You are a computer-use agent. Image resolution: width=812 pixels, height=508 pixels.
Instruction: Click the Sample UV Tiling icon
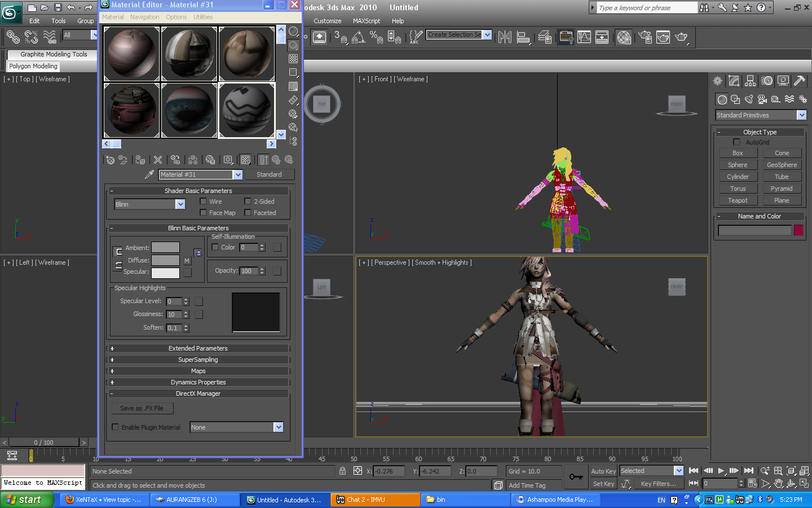point(293,72)
